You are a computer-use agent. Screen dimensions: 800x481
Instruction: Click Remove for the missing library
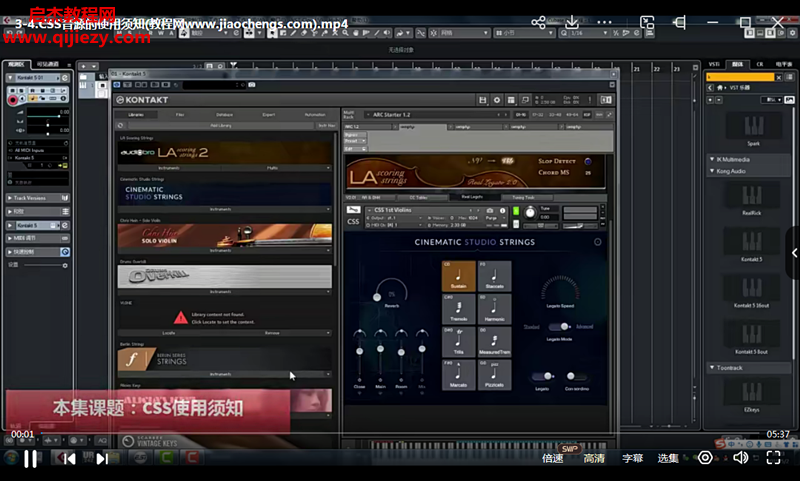[x=272, y=333]
